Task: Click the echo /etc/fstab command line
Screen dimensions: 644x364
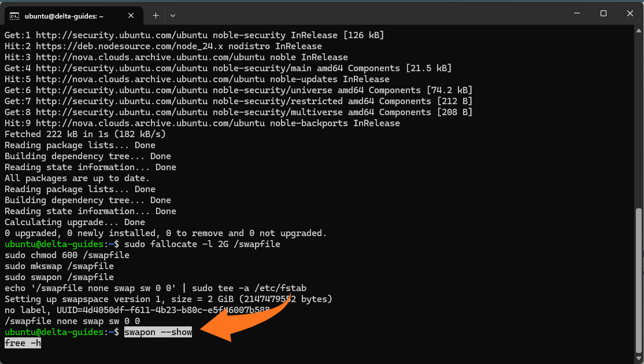Action: point(155,288)
